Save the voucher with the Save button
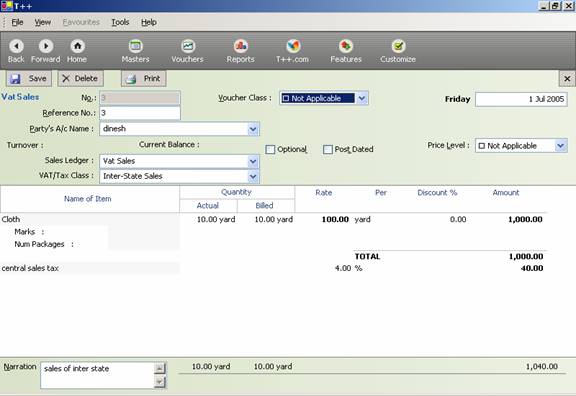 point(29,79)
